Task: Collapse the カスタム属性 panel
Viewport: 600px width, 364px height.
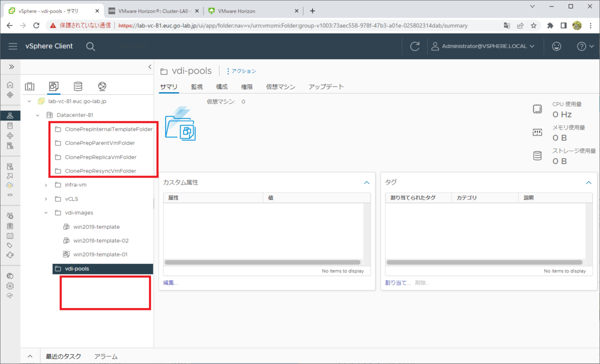Action: (366, 182)
